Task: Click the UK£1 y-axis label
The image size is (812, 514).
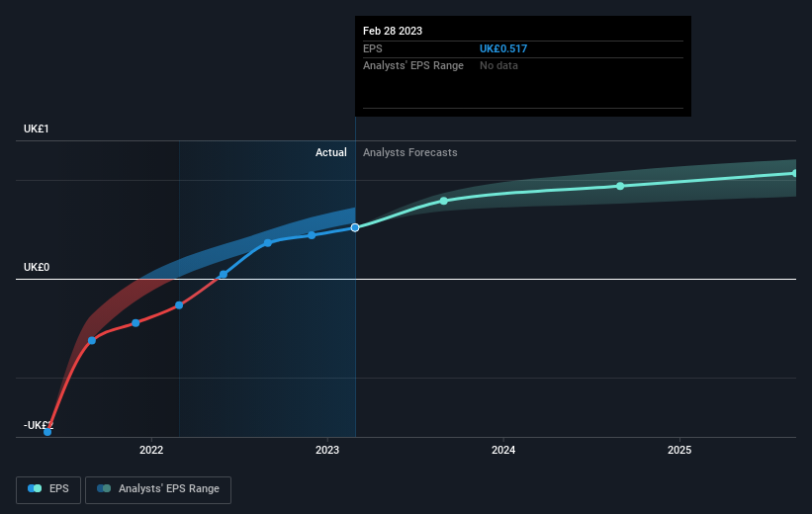Action: pos(37,128)
